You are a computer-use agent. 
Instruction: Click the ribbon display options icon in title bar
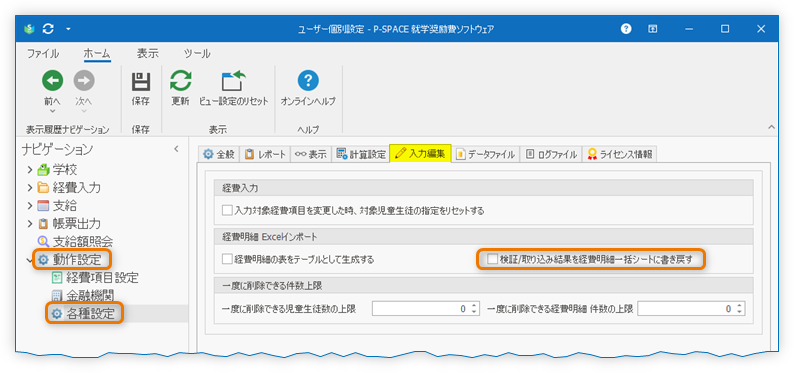click(653, 29)
